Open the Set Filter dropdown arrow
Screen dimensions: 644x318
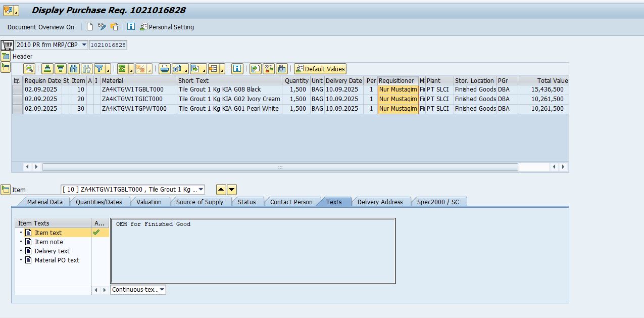coord(108,69)
